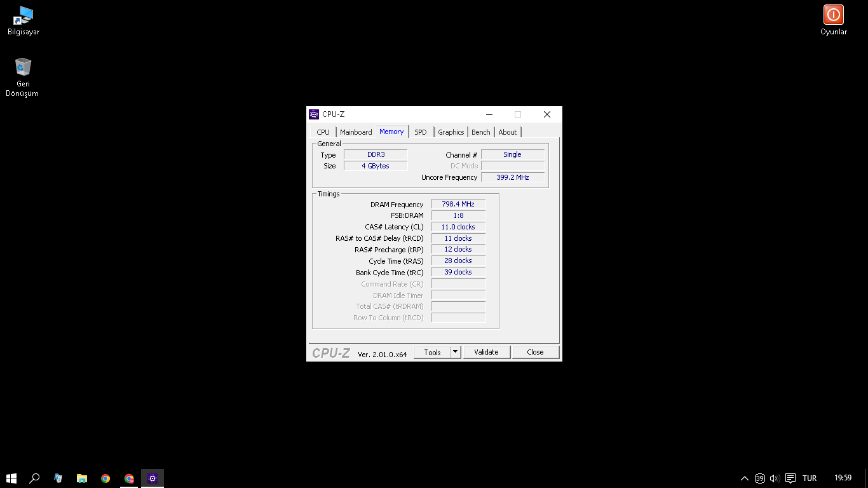Open the Bench tab

(x=481, y=132)
